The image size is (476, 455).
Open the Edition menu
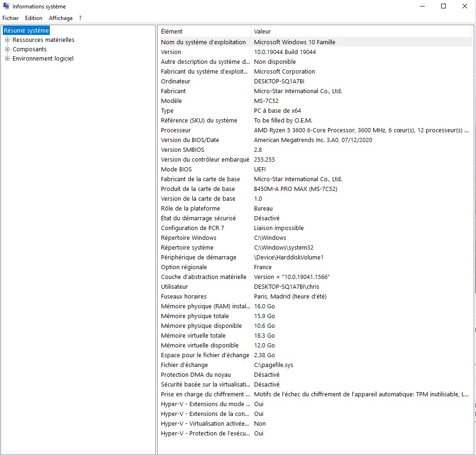click(x=34, y=18)
